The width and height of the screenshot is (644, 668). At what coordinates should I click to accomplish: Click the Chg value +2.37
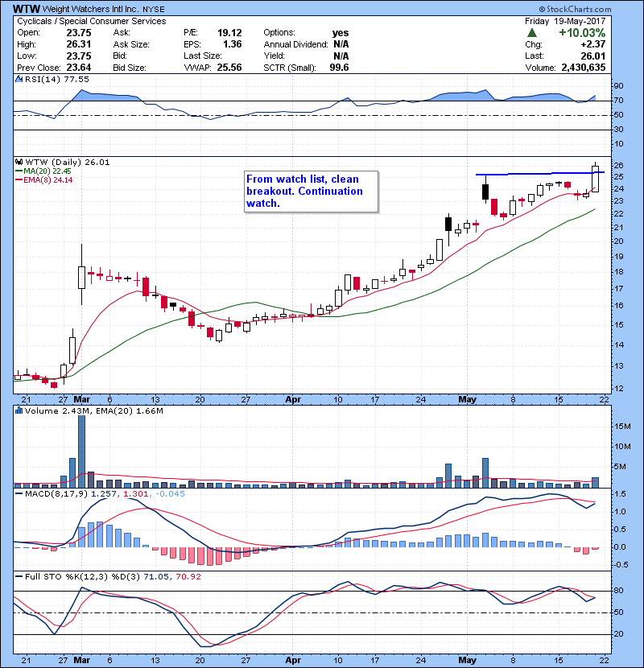pos(592,44)
